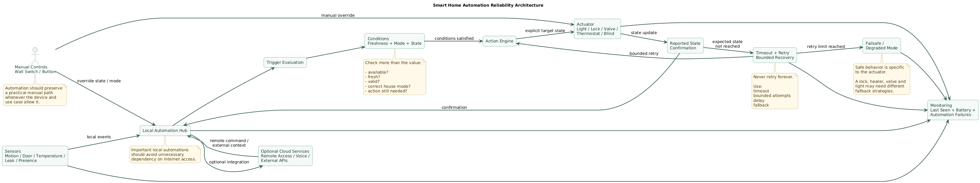
Task: Click the Optional Cloud Services node
Action: pos(285,156)
